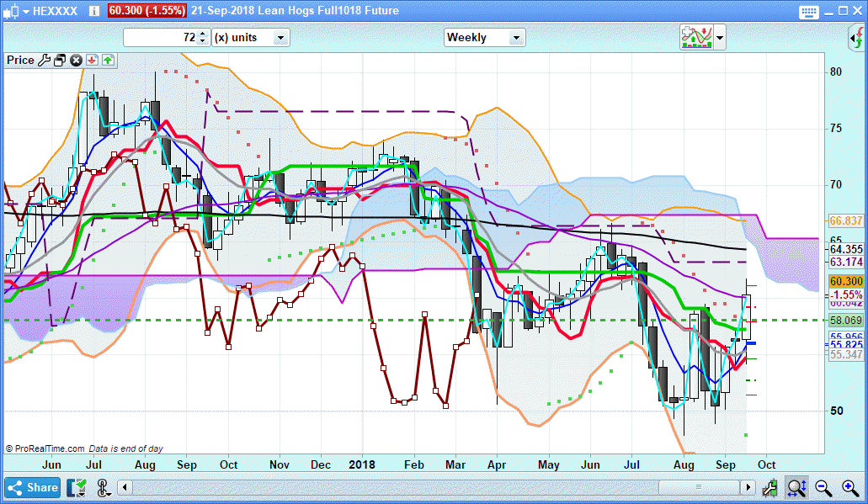Open the (x) units dropdown
Viewport: 868px width, 504px height.
pyautogui.click(x=252, y=38)
